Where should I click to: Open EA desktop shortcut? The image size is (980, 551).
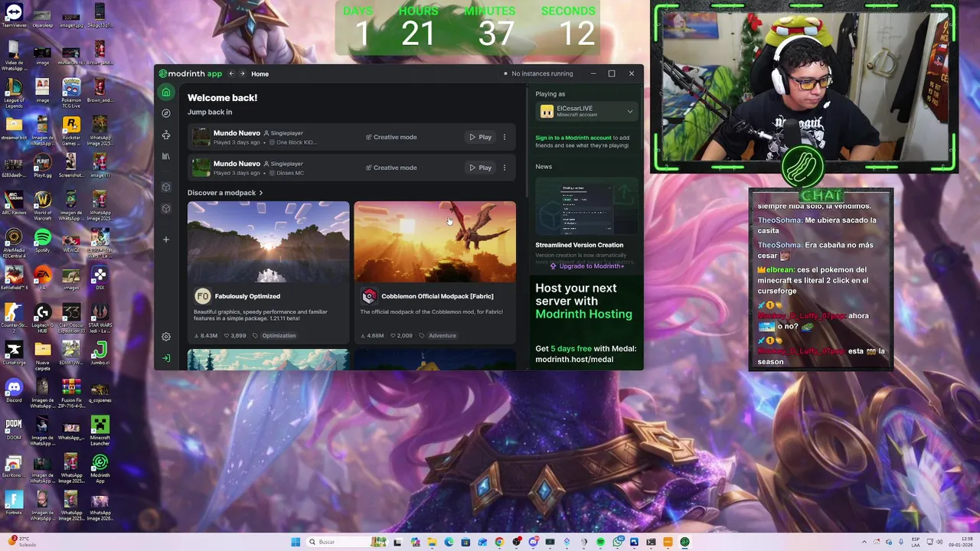coord(42,278)
